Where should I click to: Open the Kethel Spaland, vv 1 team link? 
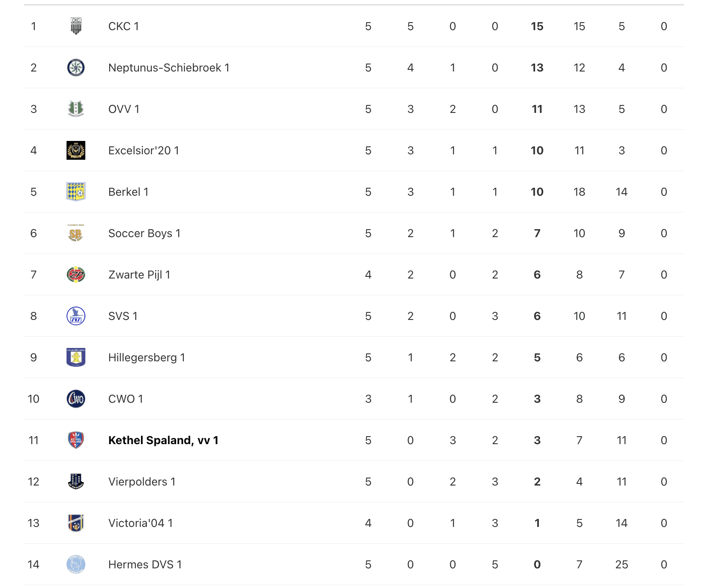tap(163, 440)
